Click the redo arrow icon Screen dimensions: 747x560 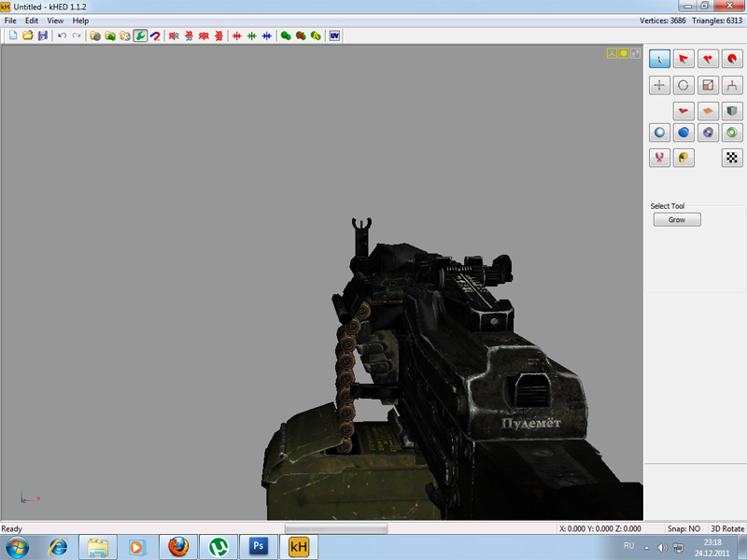pyautogui.click(x=77, y=35)
